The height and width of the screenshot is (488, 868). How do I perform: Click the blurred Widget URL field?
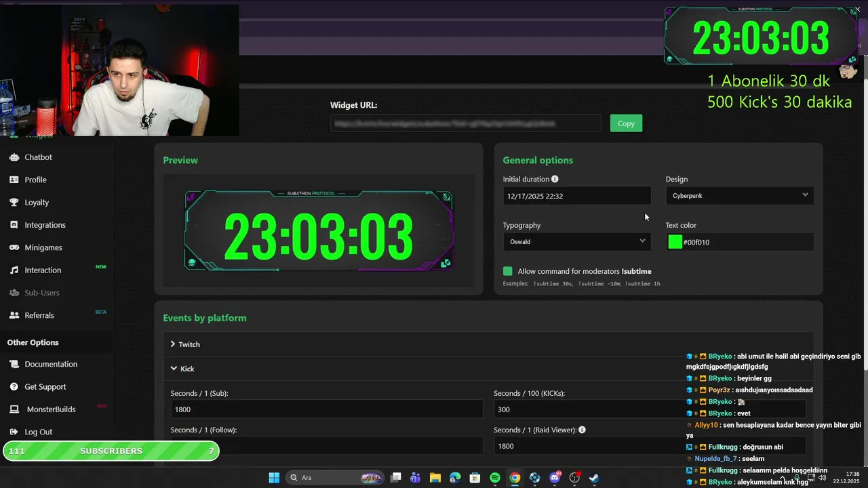466,123
